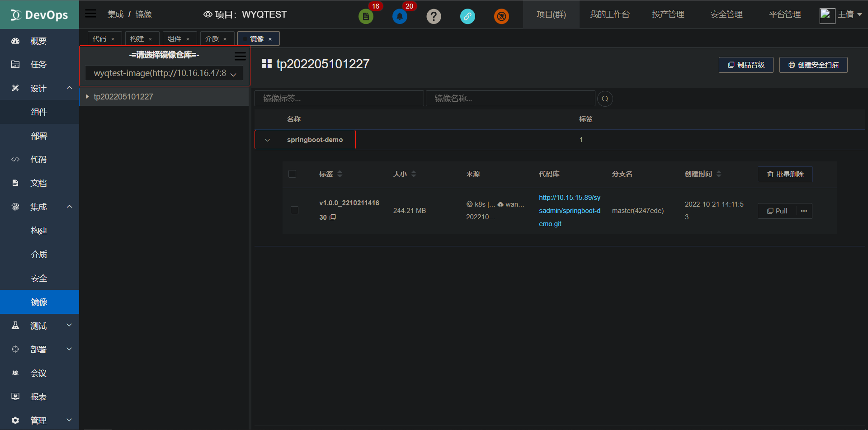Expand the tp202205101227 tree node
Viewport: 868px width, 430px height.
click(87, 96)
